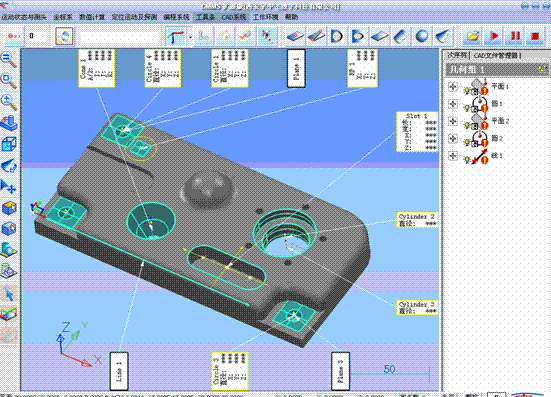Viewport: 551px width, 397px height.
Task: Toggle light bulb visibility for 线1
Action: 467,160
